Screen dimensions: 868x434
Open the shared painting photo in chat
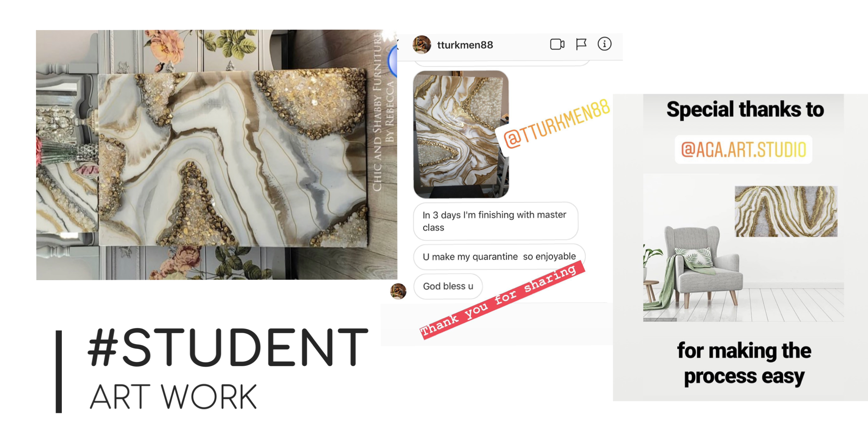click(x=461, y=134)
